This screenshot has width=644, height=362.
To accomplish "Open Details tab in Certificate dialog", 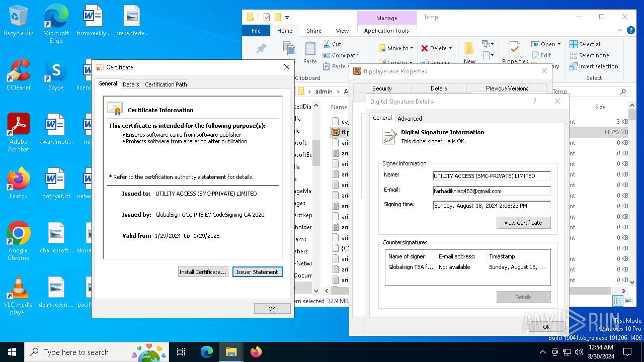I will pos(131,84).
